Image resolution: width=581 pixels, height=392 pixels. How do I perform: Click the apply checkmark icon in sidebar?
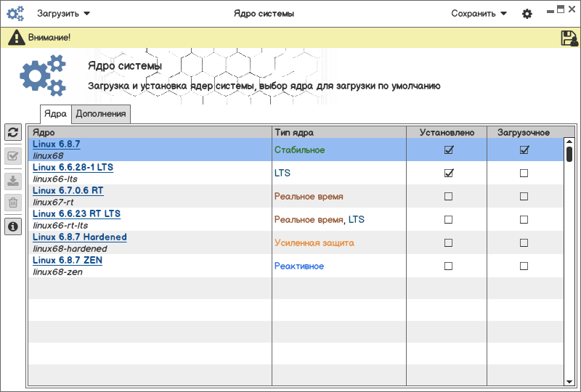point(12,156)
